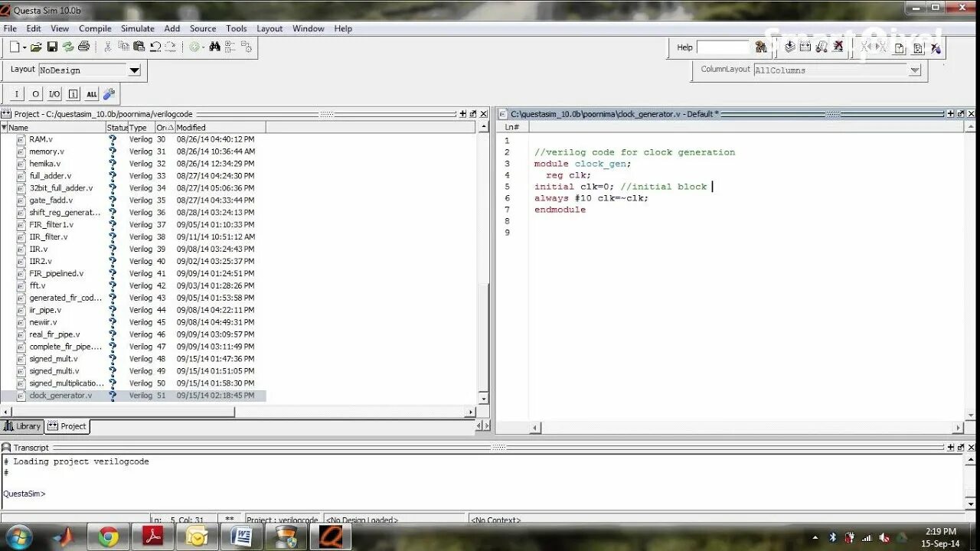Click the Collapse All icon beside the binoculars
The height and width of the screenshot is (551, 980).
[x=230, y=47]
